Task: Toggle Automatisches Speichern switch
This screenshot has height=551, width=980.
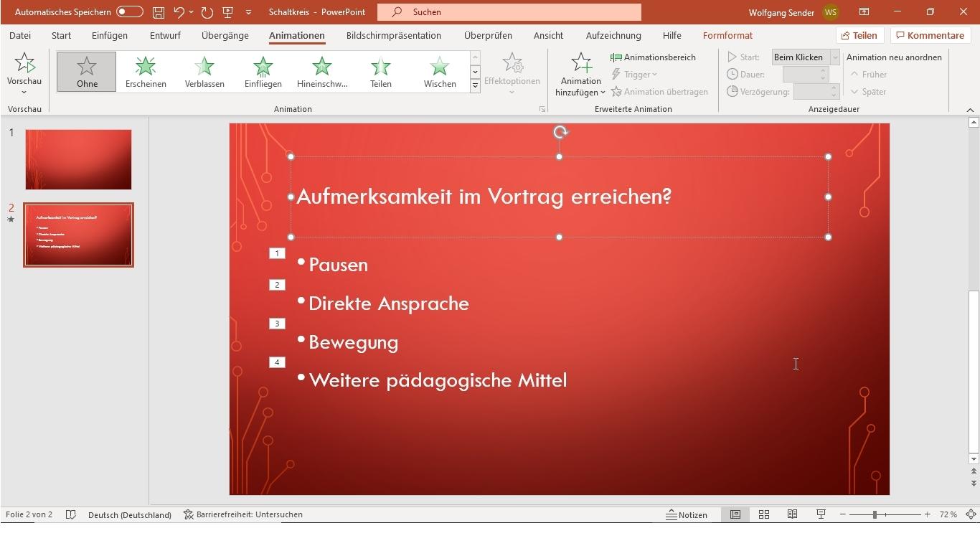Action: [129, 12]
